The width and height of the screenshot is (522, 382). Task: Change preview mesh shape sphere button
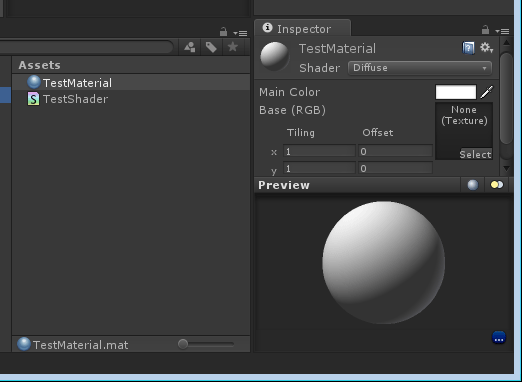pyautogui.click(x=473, y=185)
